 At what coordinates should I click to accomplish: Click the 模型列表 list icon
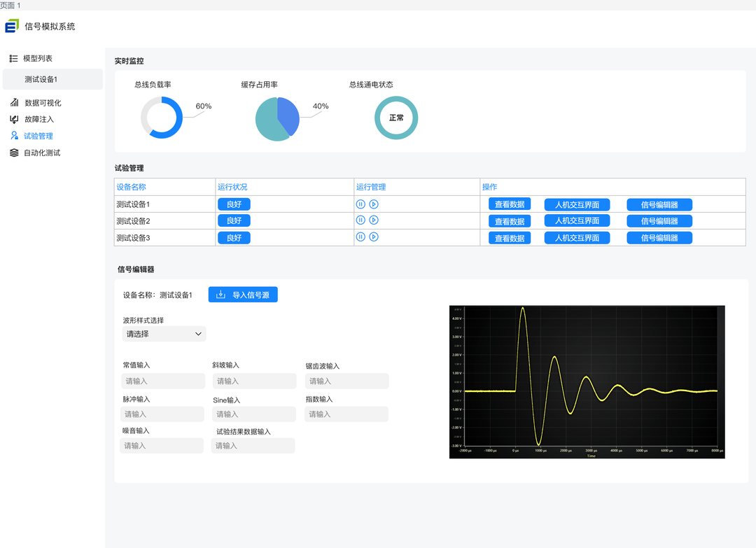pyautogui.click(x=13, y=58)
